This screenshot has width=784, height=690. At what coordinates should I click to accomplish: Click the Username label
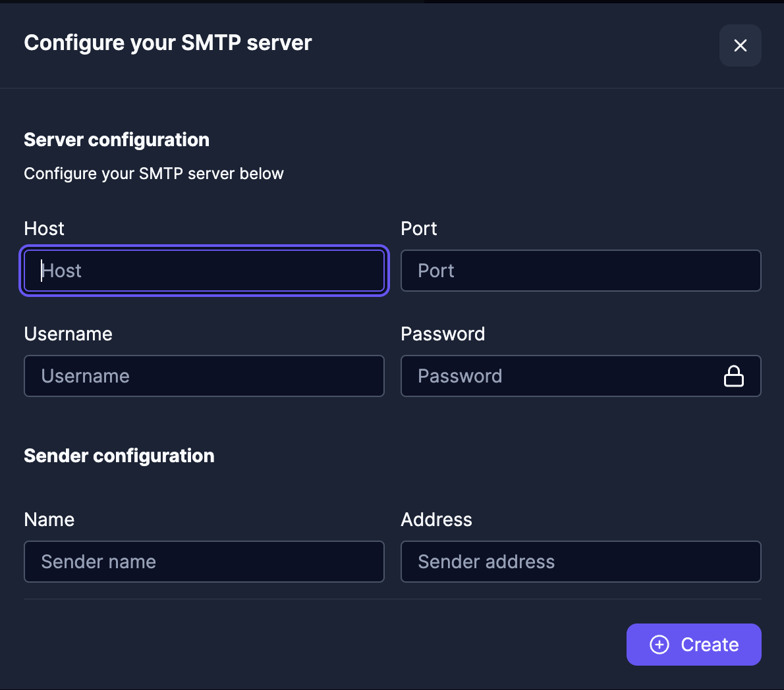(68, 334)
